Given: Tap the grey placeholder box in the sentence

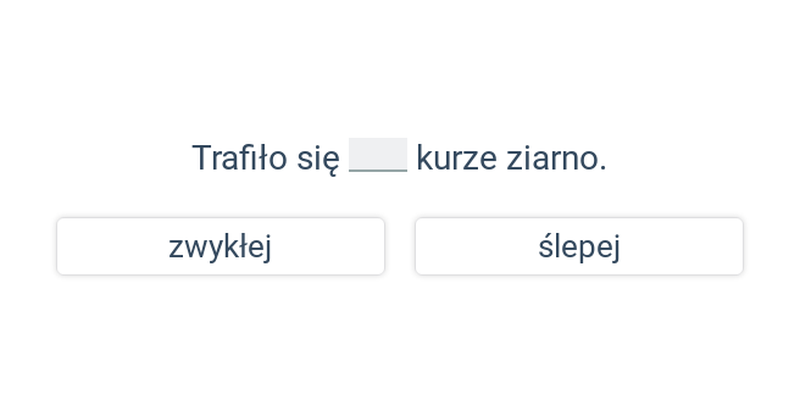Looking at the screenshot, I should [378, 155].
